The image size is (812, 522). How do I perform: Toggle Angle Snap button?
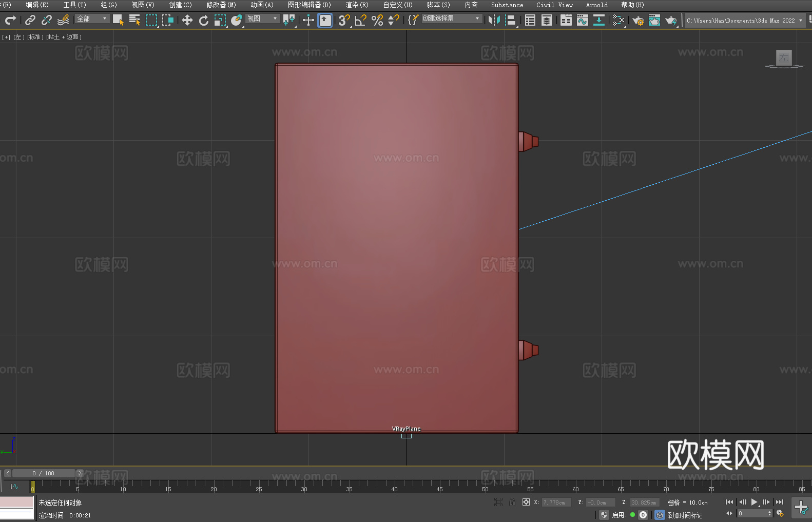361,20
